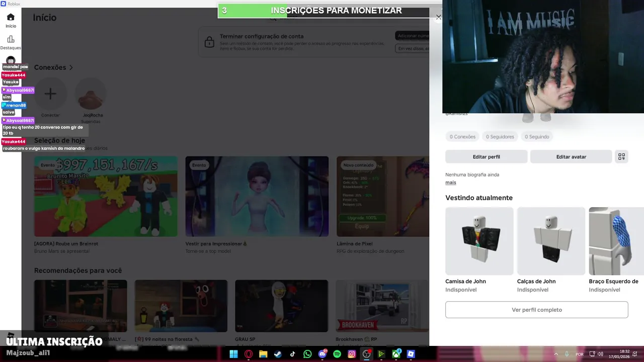Open File Explorer from taskbar
Viewport: 644px width, 362px height.
(x=263, y=354)
